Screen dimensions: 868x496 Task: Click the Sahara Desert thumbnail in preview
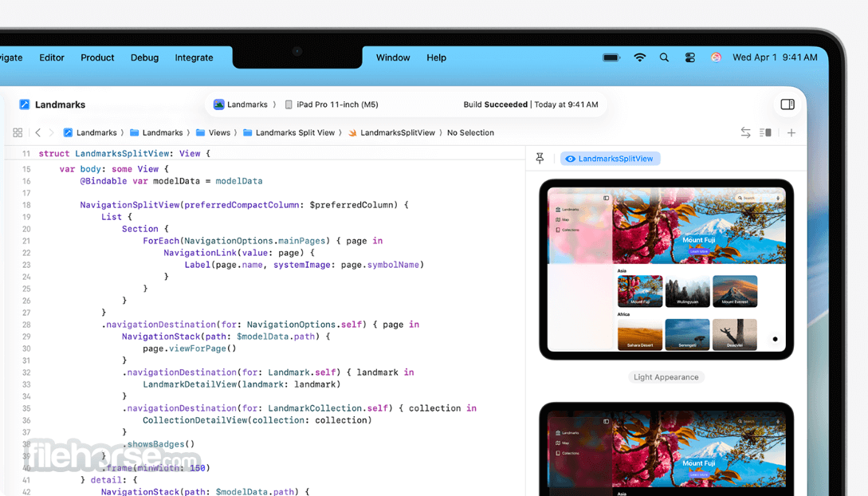click(x=640, y=334)
